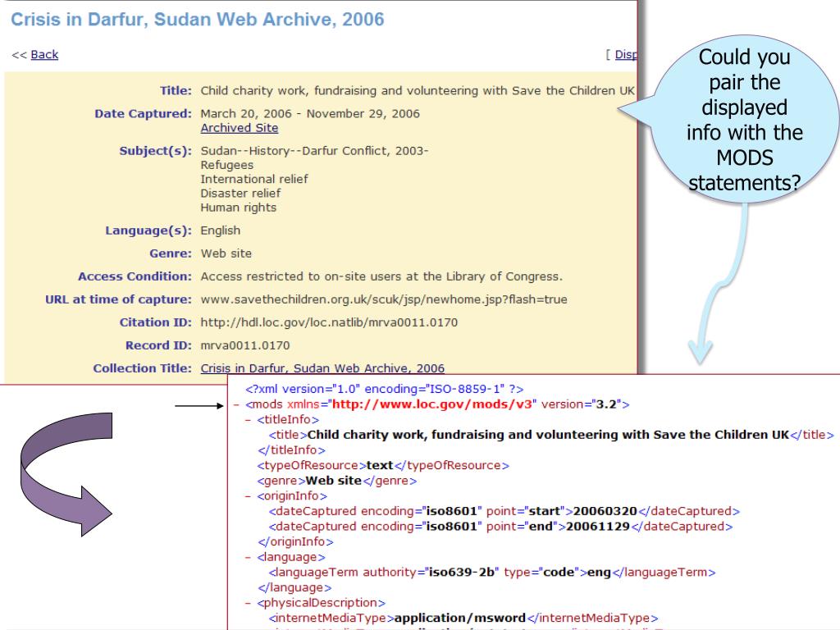This screenshot has height=630, width=840.
Task: Click the xml version declaration line
Action: tap(384, 389)
